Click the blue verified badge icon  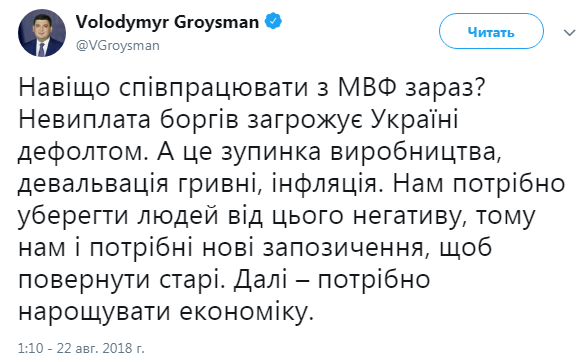pos(273,21)
